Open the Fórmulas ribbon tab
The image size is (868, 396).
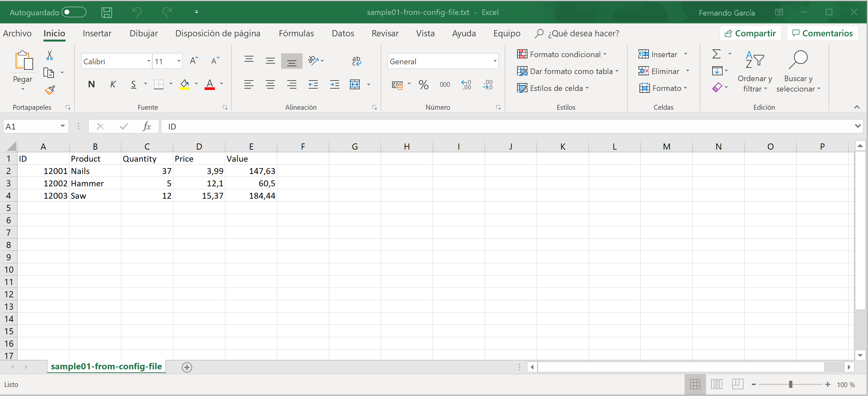pyautogui.click(x=296, y=33)
